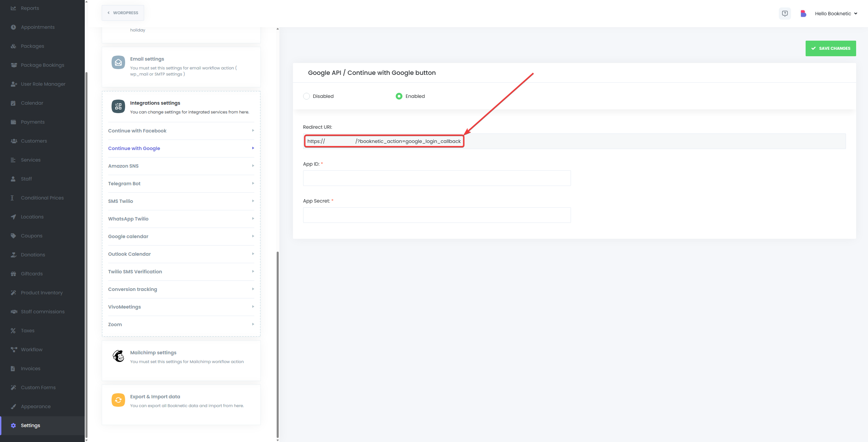Click the Appointments clock icon
The width and height of the screenshot is (868, 442).
click(x=13, y=27)
